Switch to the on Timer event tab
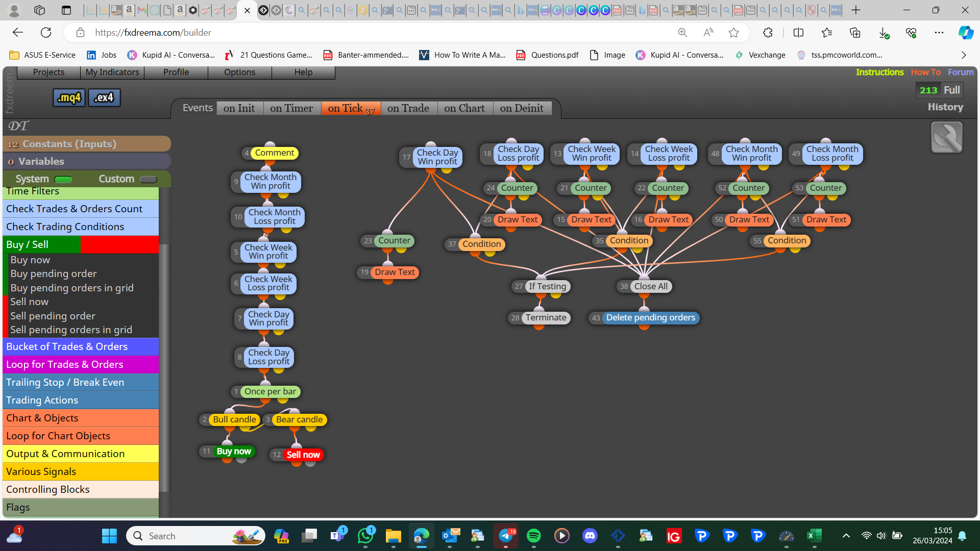The width and height of the screenshot is (980, 551). click(291, 108)
